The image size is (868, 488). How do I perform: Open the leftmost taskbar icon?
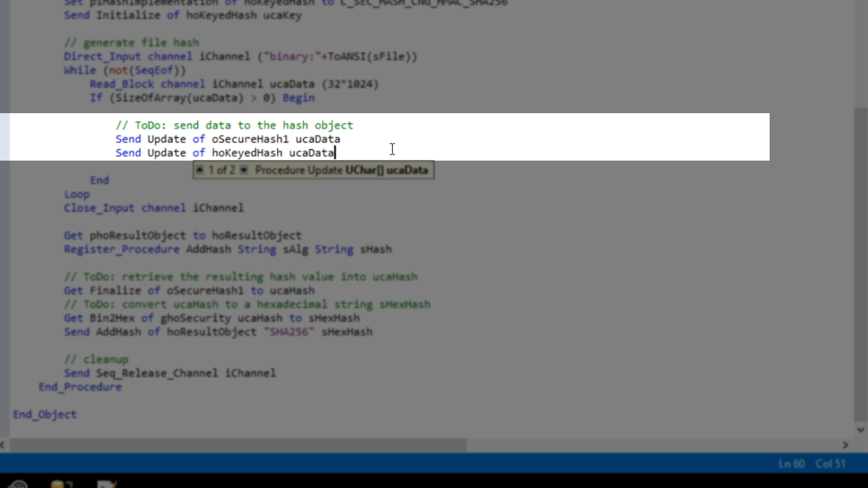(18, 484)
